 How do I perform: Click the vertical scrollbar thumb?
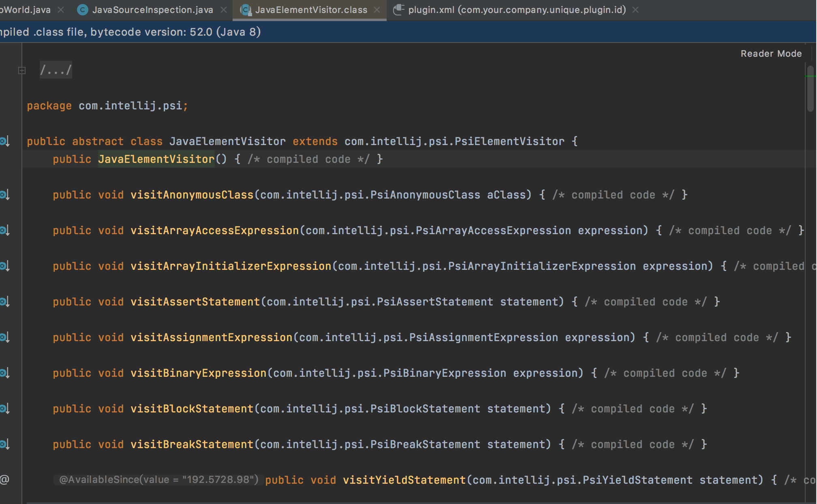tap(810, 89)
